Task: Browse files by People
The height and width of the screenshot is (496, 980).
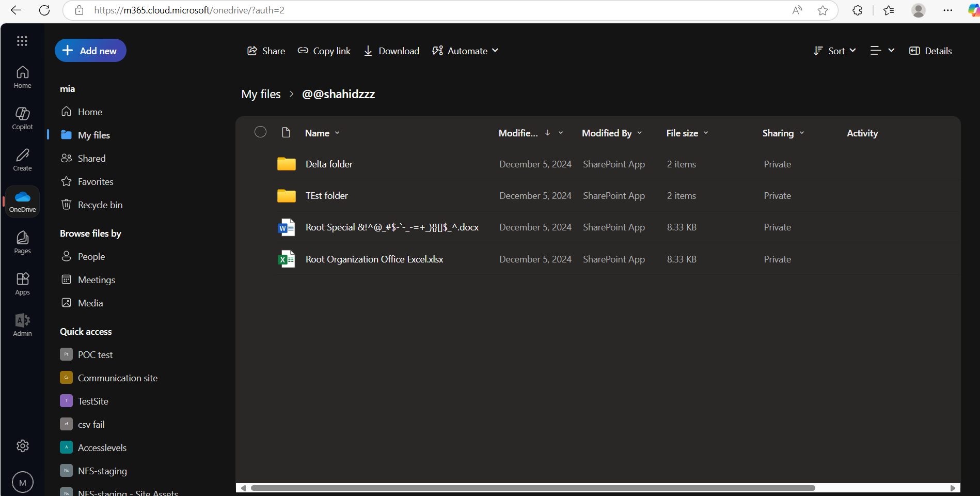Action: click(91, 256)
